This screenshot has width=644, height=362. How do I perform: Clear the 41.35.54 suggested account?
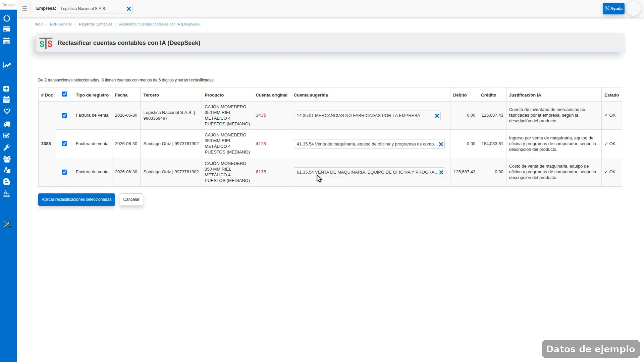click(441, 144)
